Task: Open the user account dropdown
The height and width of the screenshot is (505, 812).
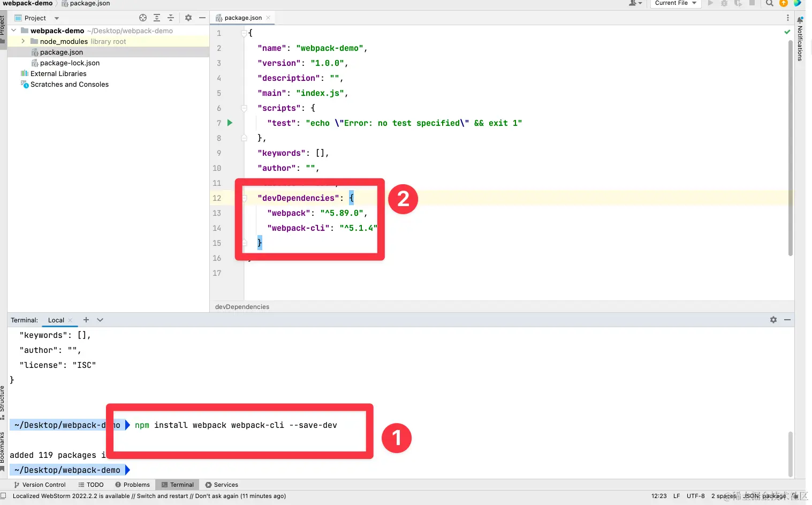Action: 635,3
